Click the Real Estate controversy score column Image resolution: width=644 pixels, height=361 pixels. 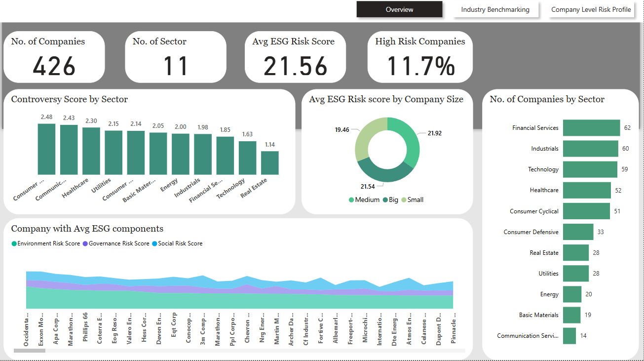tap(270, 163)
